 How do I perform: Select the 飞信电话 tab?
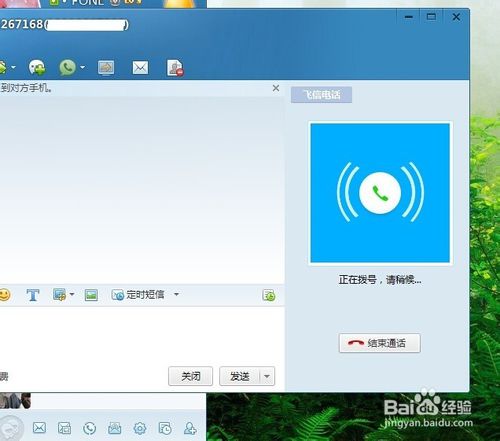click(x=321, y=95)
